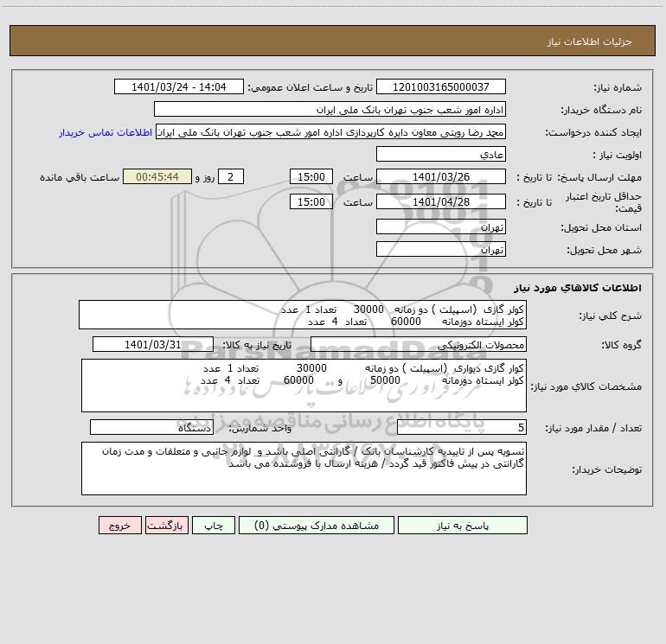666x644 pixels.
Task: Click the buyer organization name field
Action: (330, 109)
